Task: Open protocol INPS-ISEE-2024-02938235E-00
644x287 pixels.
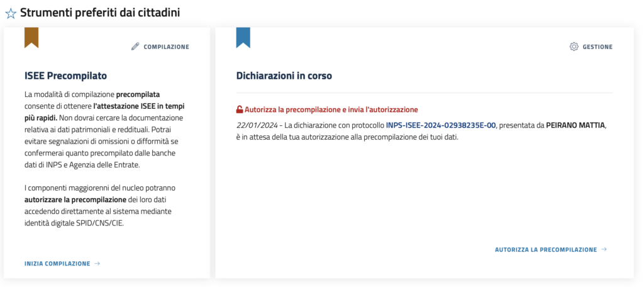Action: pos(441,125)
